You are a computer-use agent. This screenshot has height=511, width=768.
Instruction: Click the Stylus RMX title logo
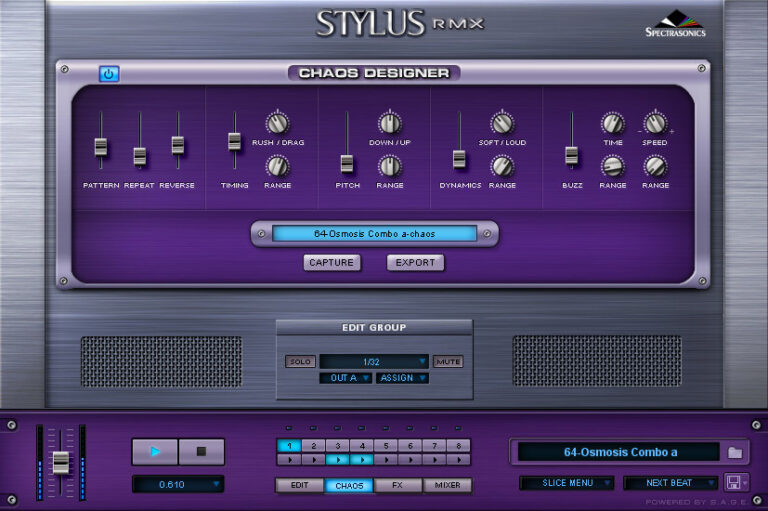(x=400, y=24)
